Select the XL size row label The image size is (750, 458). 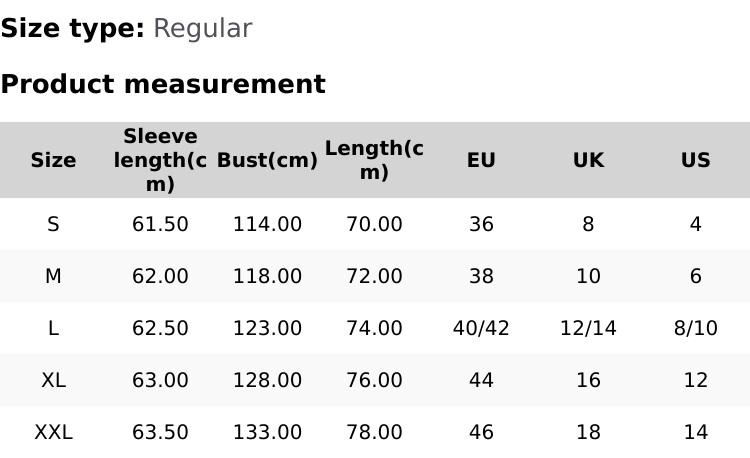53,380
